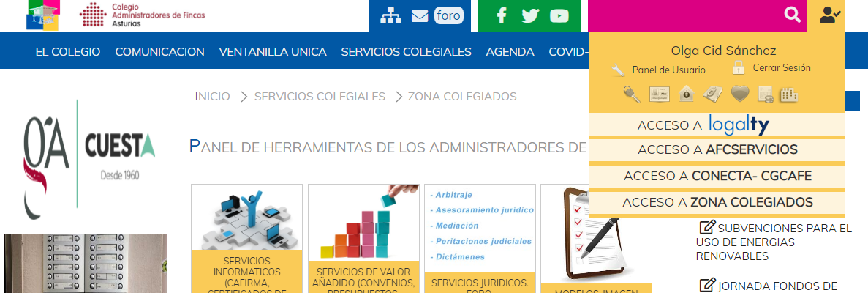
Task: Open the sitemap icon in header
Action: tap(390, 16)
